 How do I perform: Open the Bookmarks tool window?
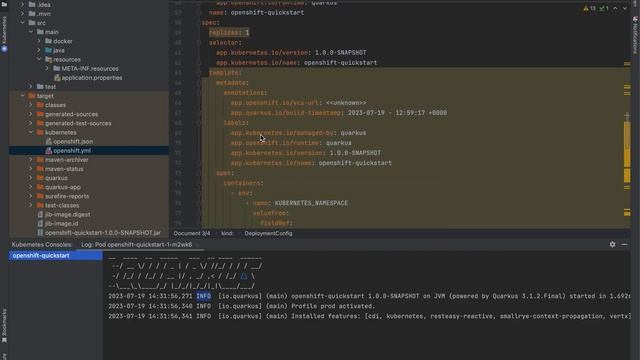point(4,325)
